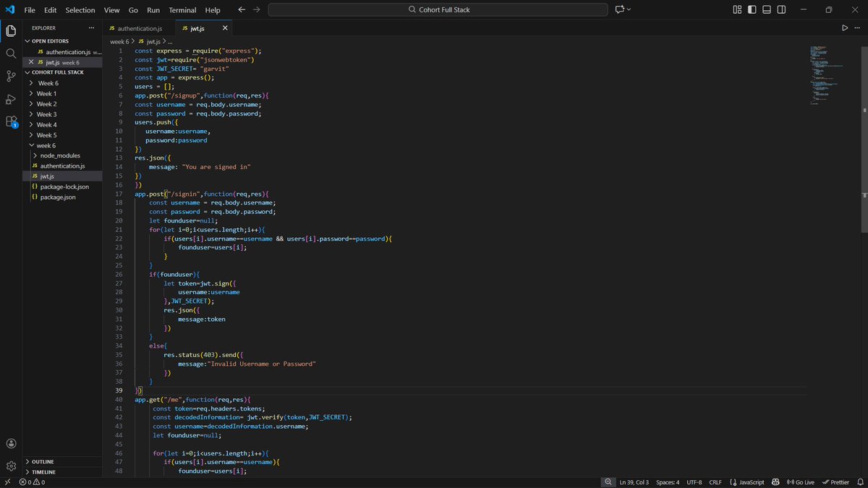Open Explorer panel ellipsis menu
Screen dimensions: 868x488
click(x=91, y=27)
